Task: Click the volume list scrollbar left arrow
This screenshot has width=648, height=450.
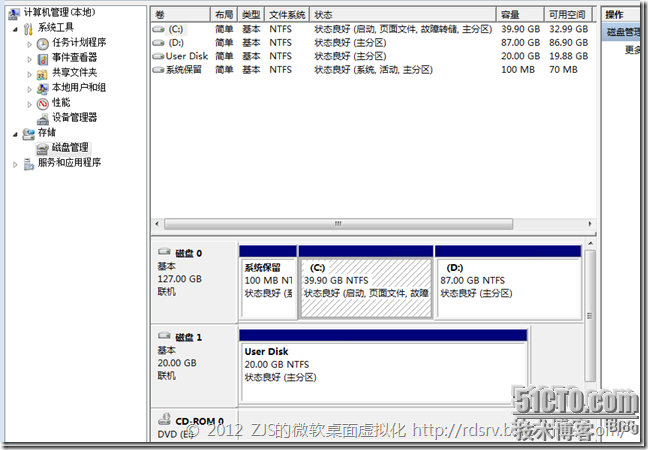Action: point(157,224)
